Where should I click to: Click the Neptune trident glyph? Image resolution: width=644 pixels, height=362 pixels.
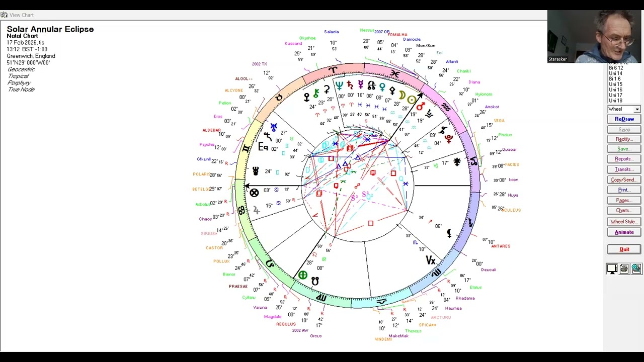point(340,85)
